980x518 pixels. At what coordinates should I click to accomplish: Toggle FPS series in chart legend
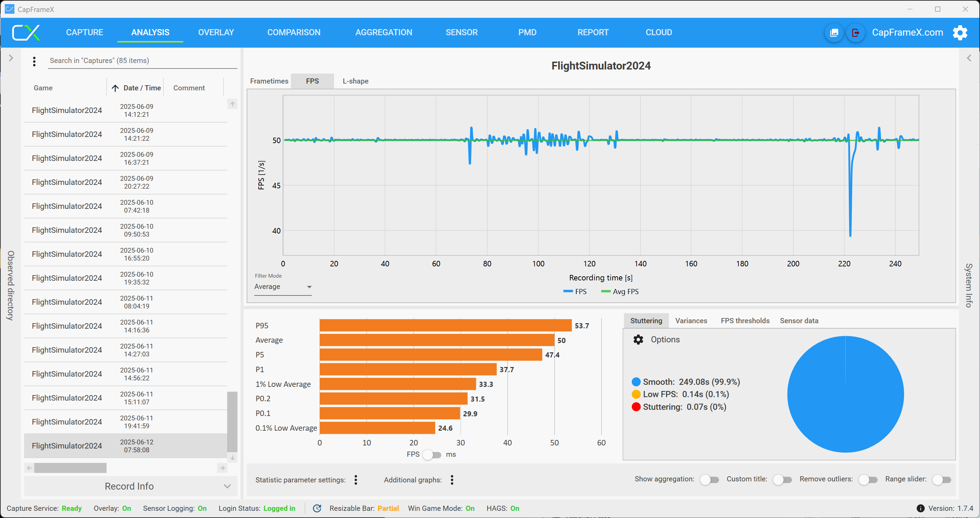[x=575, y=291]
